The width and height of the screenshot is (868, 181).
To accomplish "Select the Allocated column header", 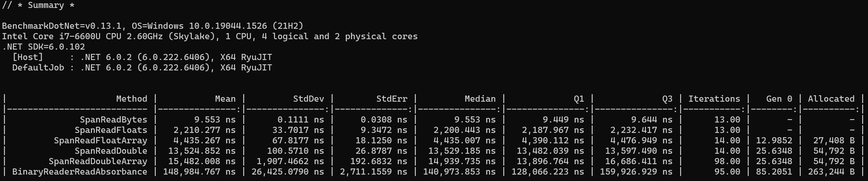I will click(x=831, y=99).
